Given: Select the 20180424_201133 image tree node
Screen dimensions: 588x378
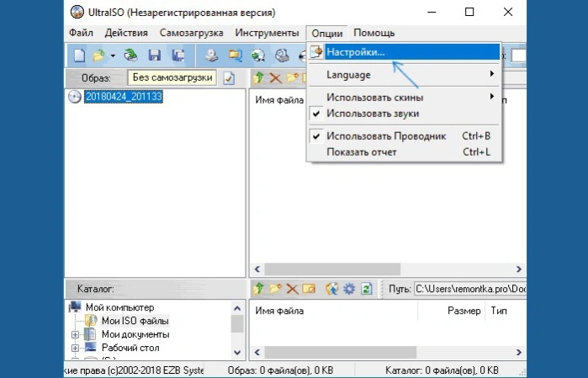Looking at the screenshot, I should tap(124, 97).
